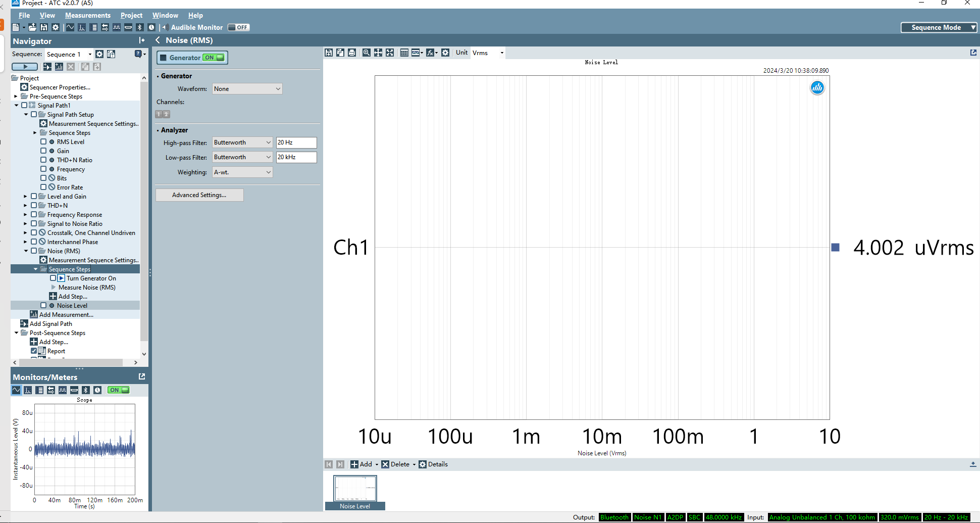The image size is (980, 523).
Task: Click the zoom magnifier icon on graph toolbar
Action: [367, 53]
